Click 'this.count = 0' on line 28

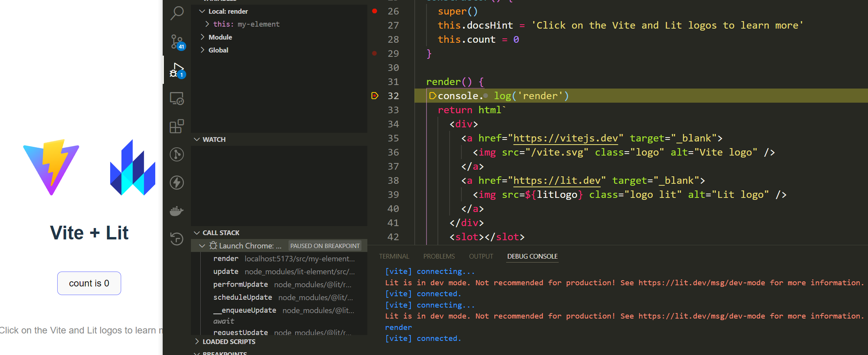(478, 40)
